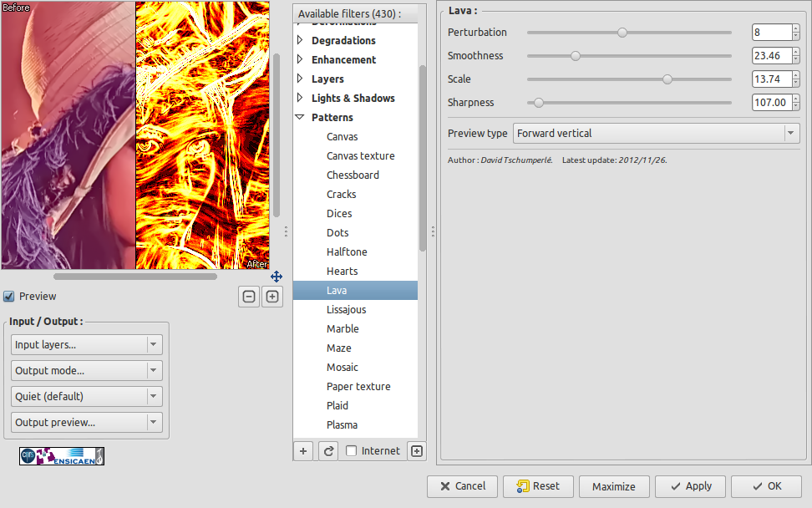Click the add filter plus icon
This screenshot has height=508, width=812.
coord(303,451)
